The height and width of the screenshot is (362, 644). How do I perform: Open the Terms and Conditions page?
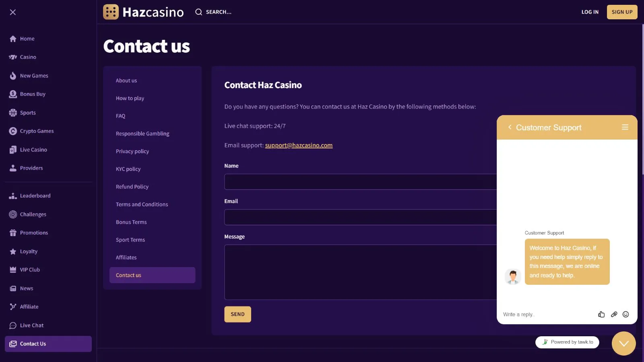tap(142, 204)
